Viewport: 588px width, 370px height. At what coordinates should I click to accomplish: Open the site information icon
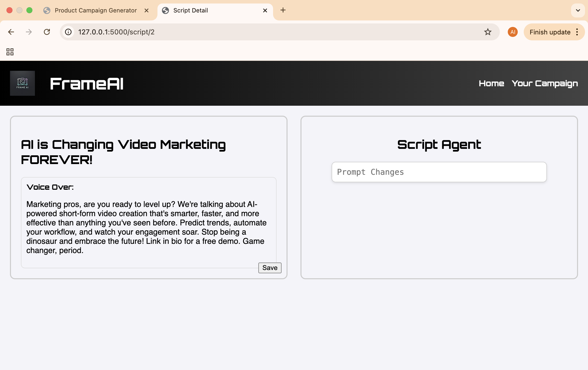point(68,32)
